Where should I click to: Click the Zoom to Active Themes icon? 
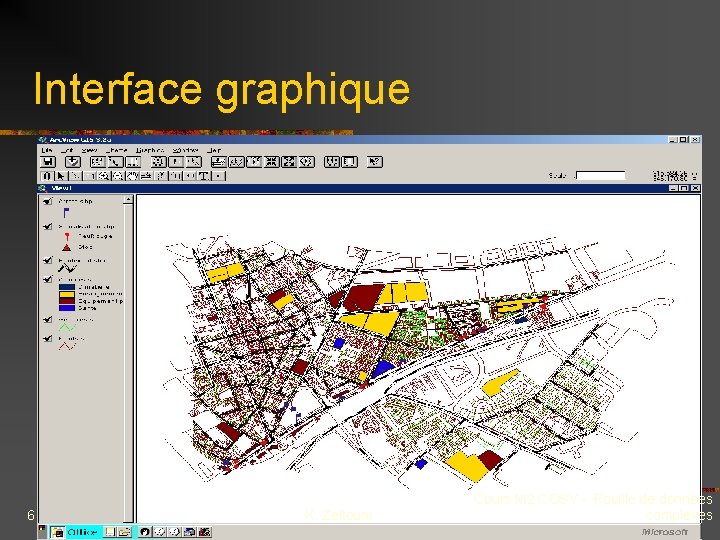coord(236,162)
